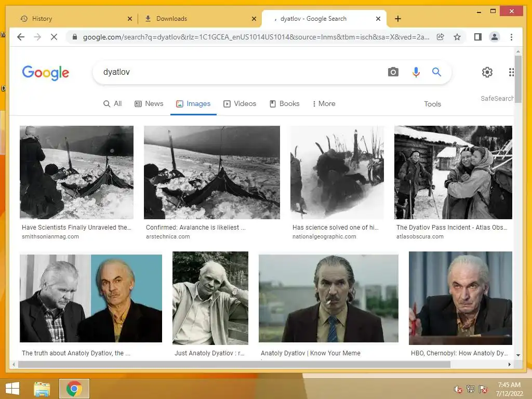The width and height of the screenshot is (532, 399).
Task: Click 'Anatoly Dyatlov | Know Your Meme' caption
Action: click(x=311, y=353)
